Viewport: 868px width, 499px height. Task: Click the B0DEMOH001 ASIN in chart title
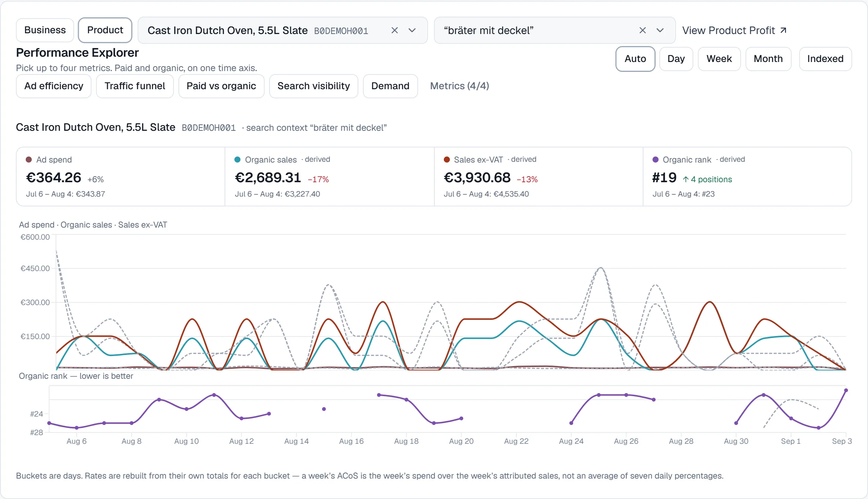pos(209,128)
